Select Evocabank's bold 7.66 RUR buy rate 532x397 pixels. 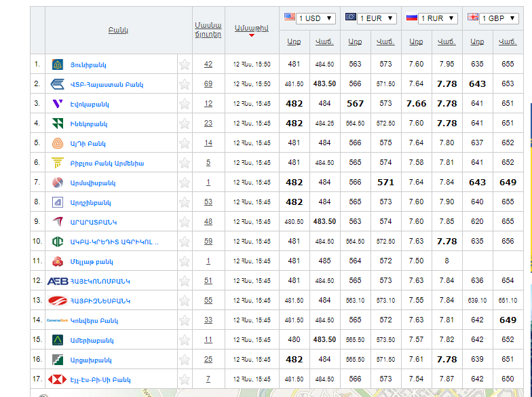pyautogui.click(x=417, y=104)
